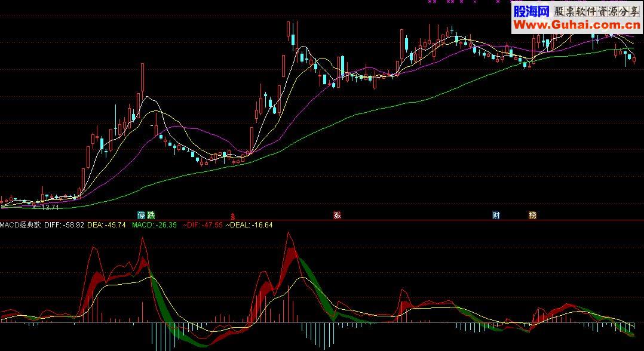Click the 13.71 low price label
644x351 pixels.
50,208
